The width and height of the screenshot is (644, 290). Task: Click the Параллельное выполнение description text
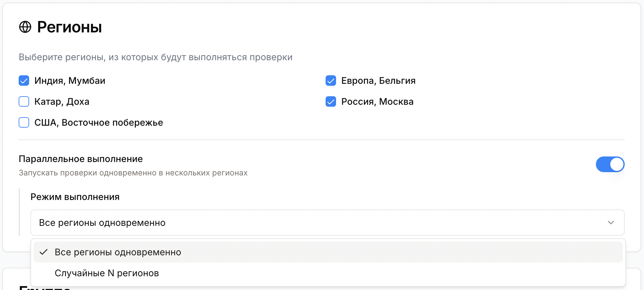pos(133,173)
